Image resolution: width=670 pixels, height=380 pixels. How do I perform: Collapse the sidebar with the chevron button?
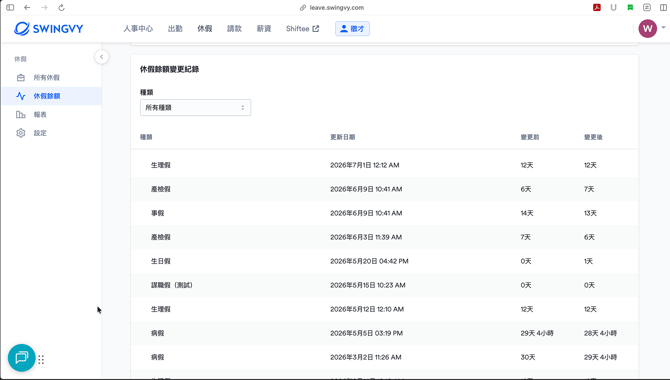101,57
